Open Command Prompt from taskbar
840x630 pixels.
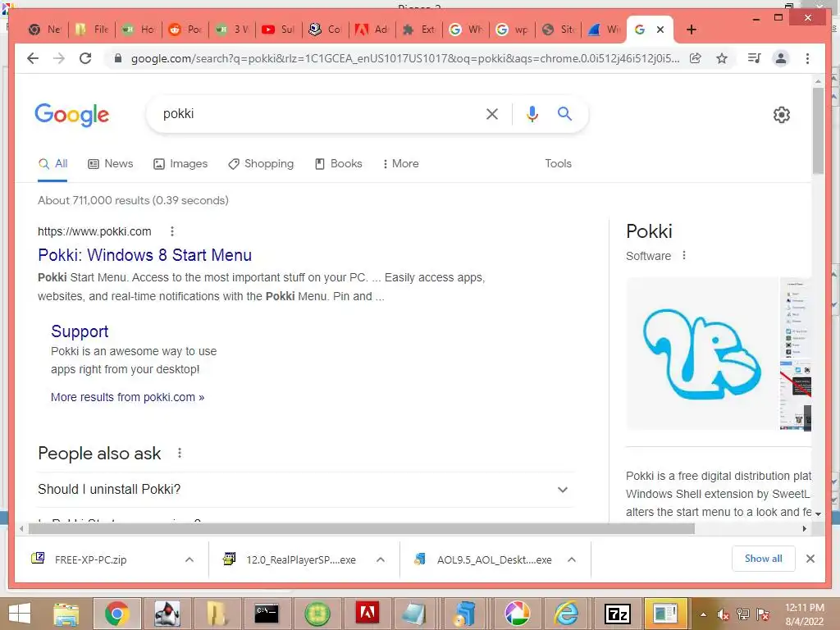[267, 614]
